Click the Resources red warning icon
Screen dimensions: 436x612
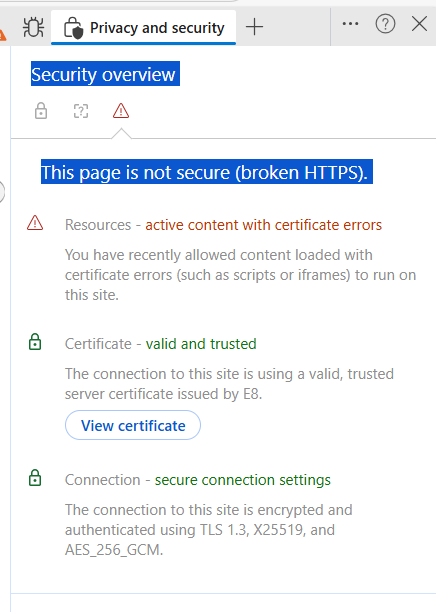(35, 223)
